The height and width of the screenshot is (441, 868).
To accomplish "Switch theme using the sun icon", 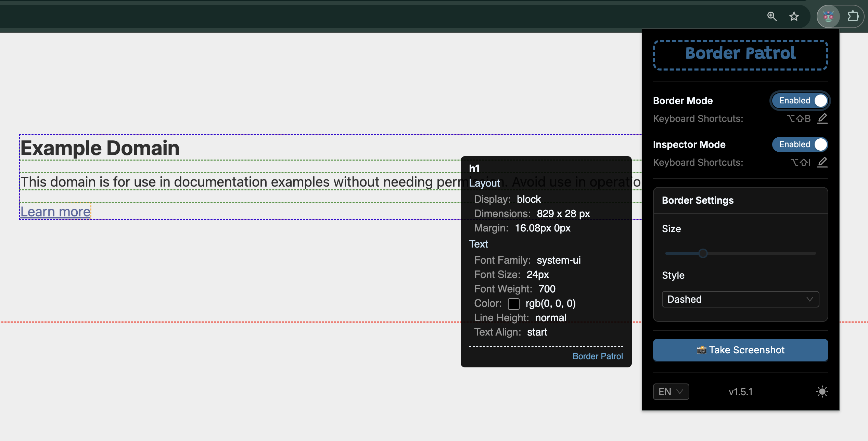I will click(822, 391).
